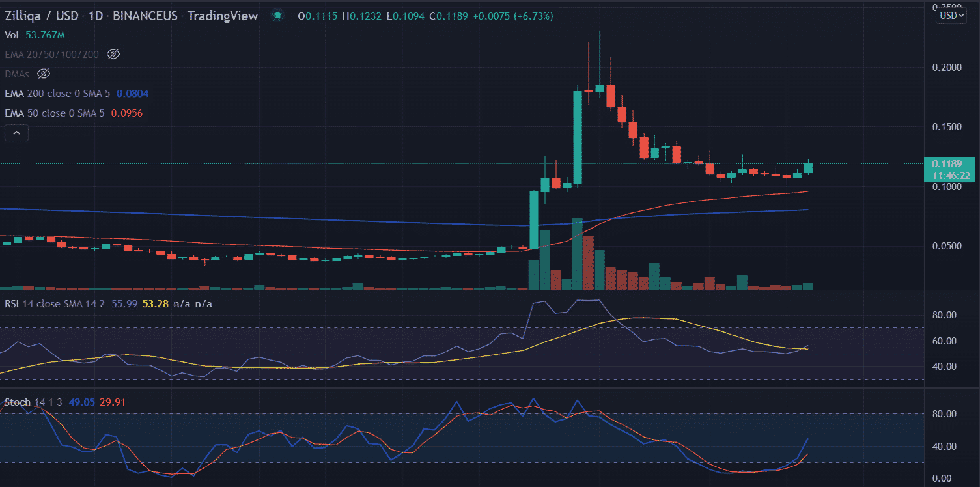Screen dimensions: 980x487
Task: Toggle visibility of DMAs indicator
Action: (44, 74)
